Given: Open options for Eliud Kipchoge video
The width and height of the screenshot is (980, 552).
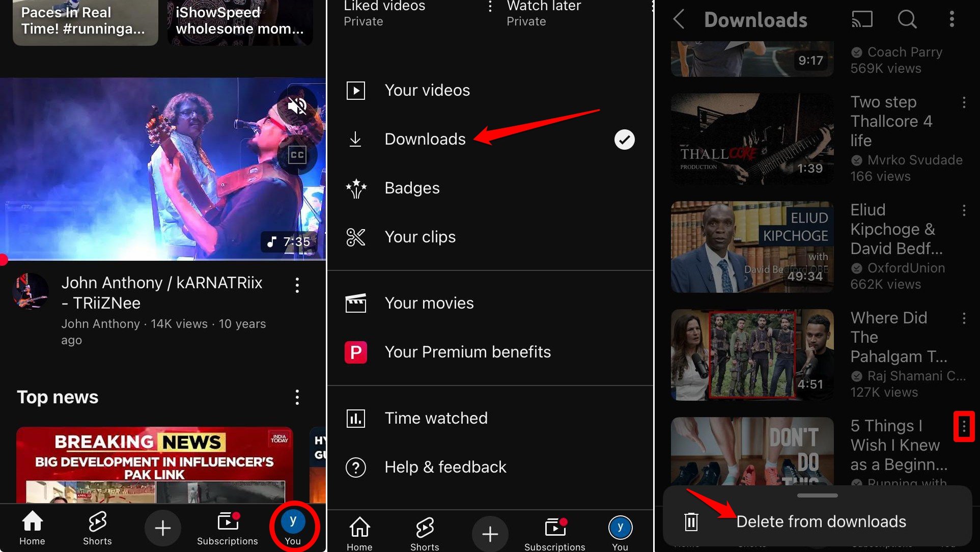Looking at the screenshot, I should click(x=964, y=210).
